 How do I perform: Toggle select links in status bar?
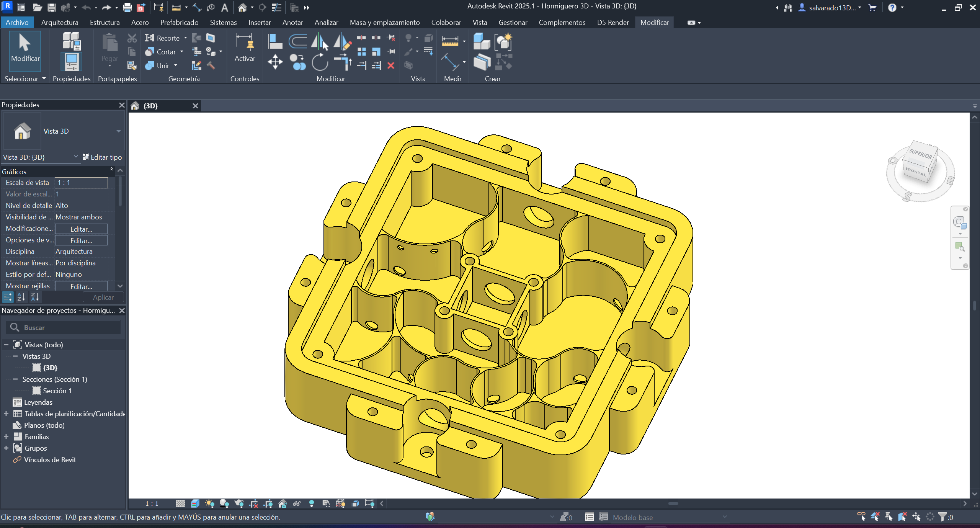[861, 517]
